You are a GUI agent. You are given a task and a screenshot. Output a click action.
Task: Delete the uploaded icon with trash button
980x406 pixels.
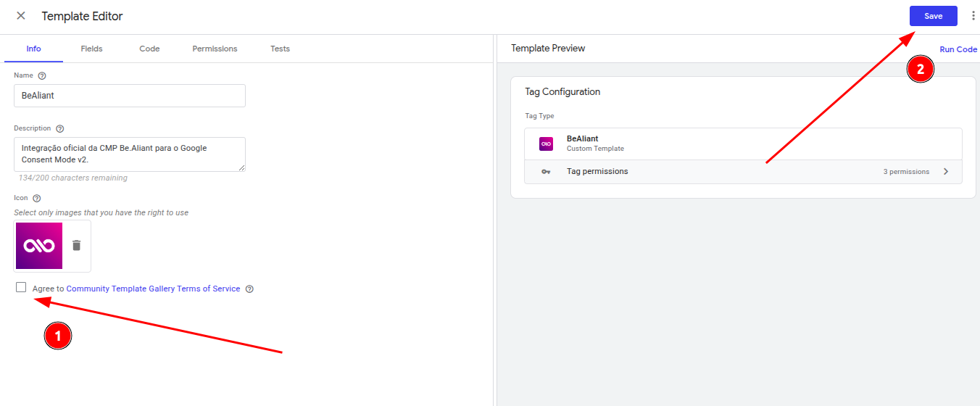77,246
